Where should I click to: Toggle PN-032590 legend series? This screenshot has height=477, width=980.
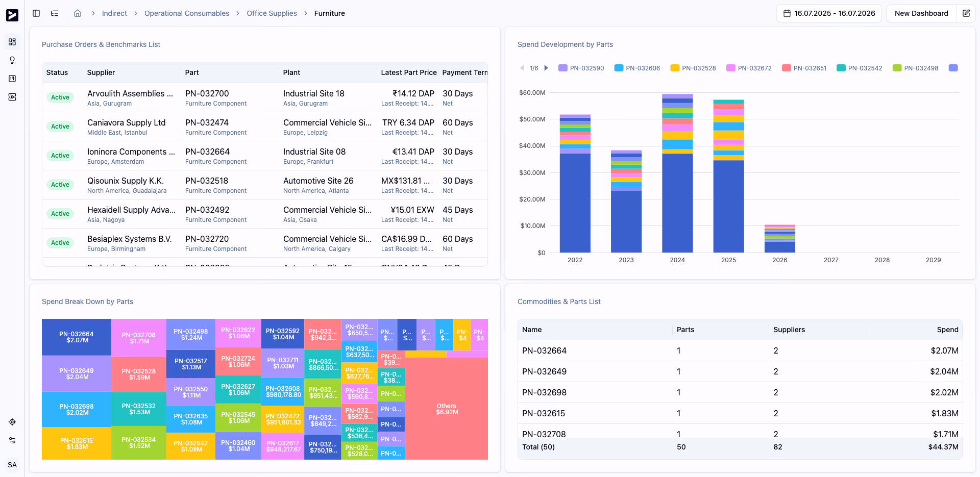[581, 68]
